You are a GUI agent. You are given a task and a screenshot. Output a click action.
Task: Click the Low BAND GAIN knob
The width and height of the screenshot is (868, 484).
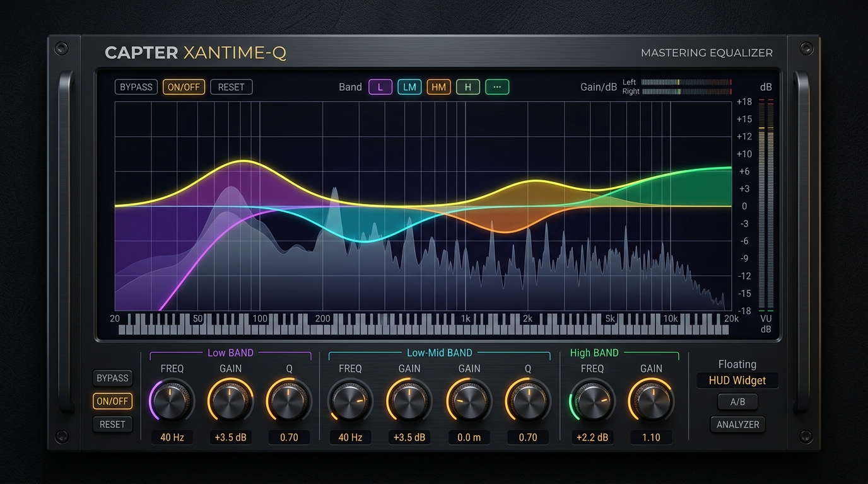pyautogui.click(x=230, y=401)
